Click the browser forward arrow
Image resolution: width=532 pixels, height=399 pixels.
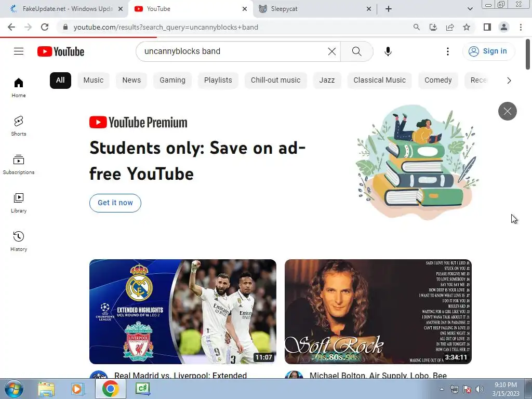tap(28, 27)
